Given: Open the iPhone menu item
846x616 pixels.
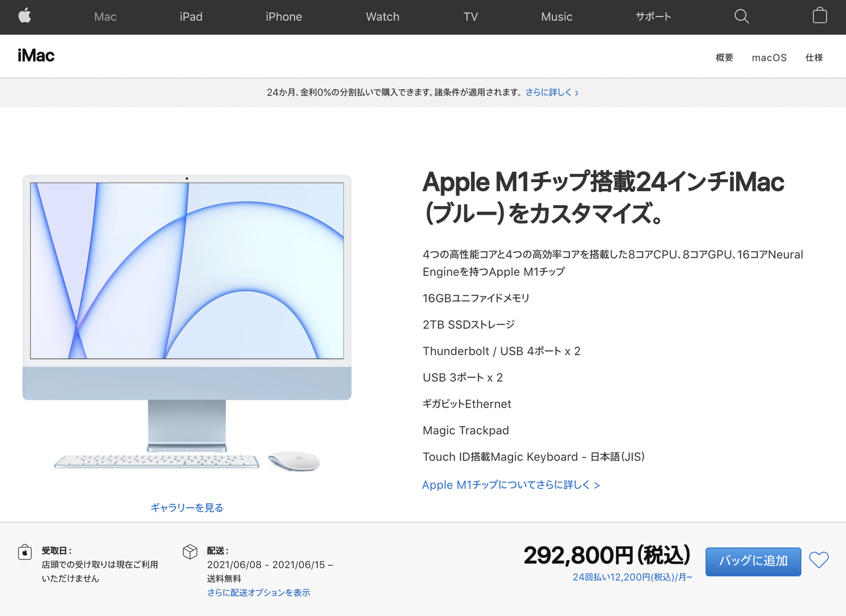Looking at the screenshot, I should click(x=284, y=17).
